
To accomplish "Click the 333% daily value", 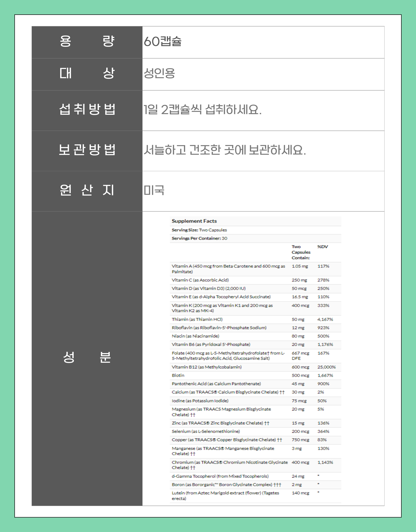I will pos(323,305).
